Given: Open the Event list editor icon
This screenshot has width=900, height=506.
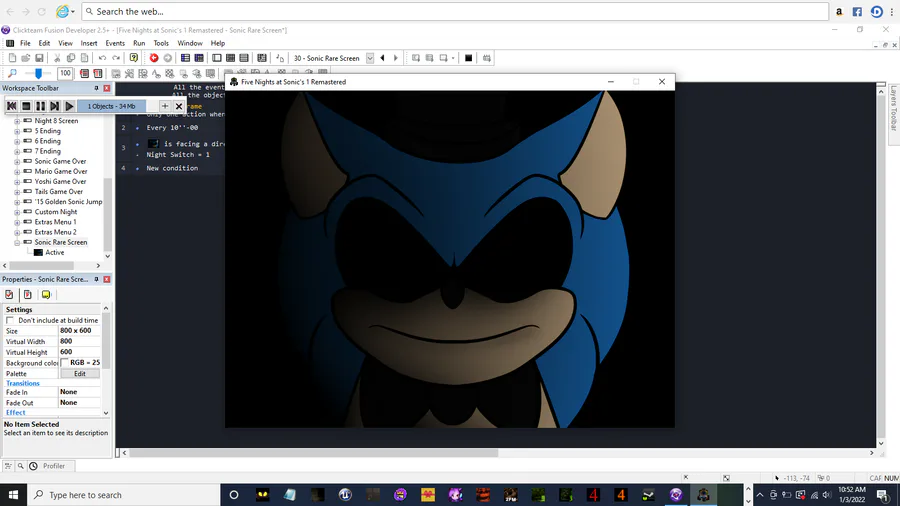Looking at the screenshot, I should [244, 58].
